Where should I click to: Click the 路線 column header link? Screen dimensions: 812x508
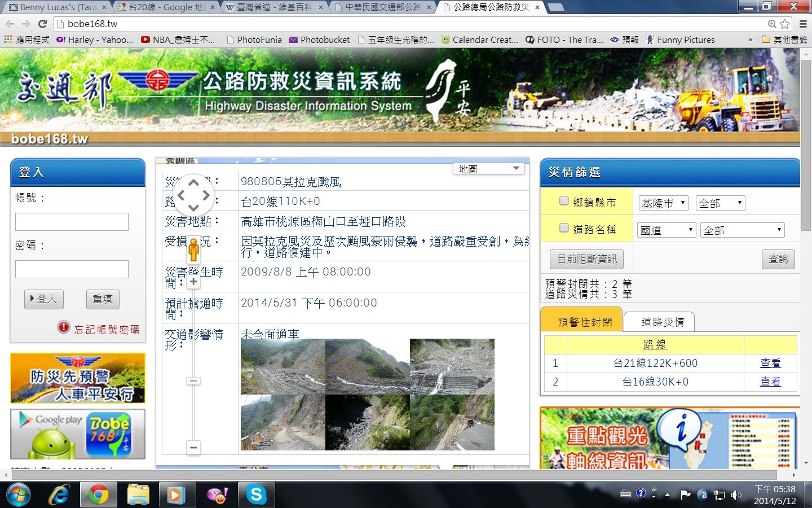tap(655, 344)
